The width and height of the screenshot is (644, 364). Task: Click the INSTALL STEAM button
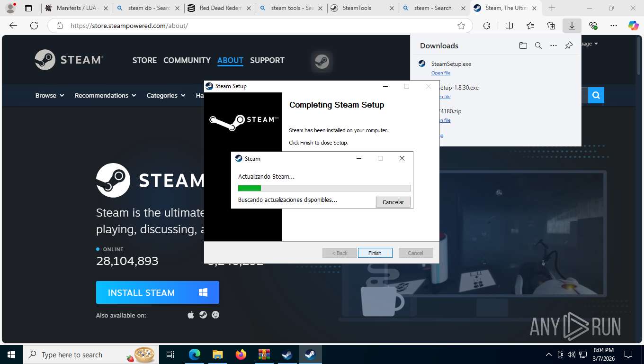pyautogui.click(x=158, y=292)
